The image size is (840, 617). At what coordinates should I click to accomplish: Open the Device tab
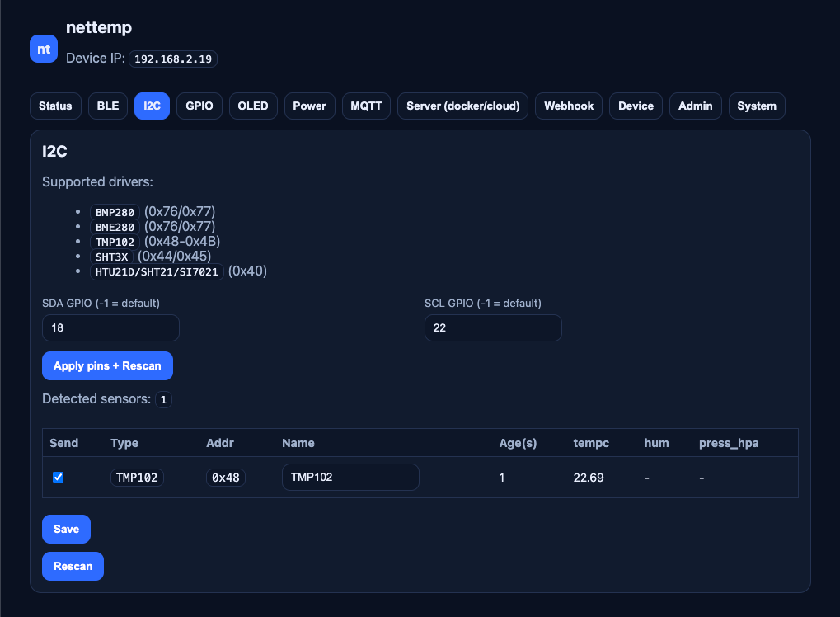point(636,106)
